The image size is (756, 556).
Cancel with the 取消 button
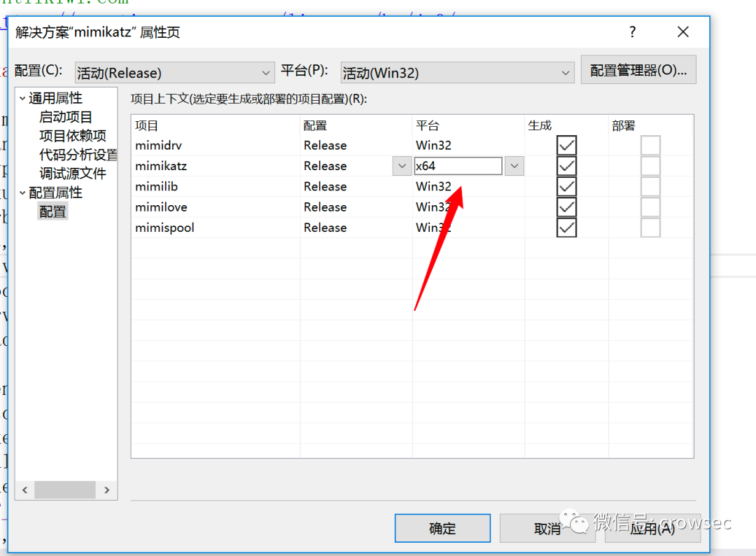tap(547, 528)
